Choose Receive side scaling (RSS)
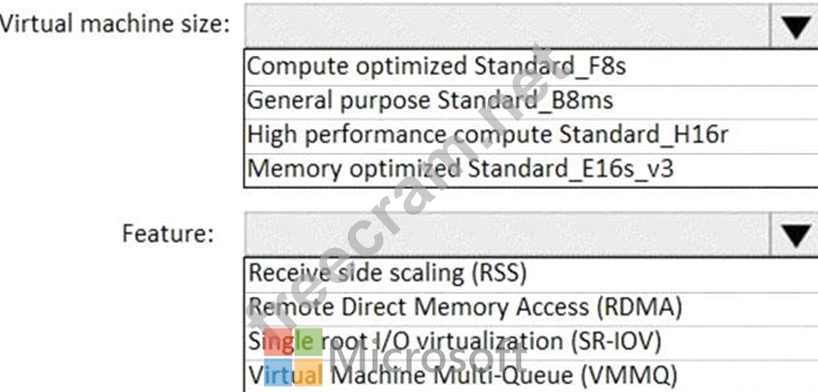Viewport: 818px width, 392px height. coord(531,275)
